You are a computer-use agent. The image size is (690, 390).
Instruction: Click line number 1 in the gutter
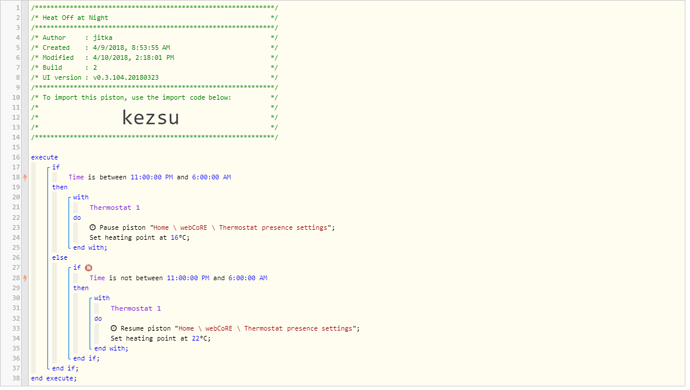tap(18, 7)
